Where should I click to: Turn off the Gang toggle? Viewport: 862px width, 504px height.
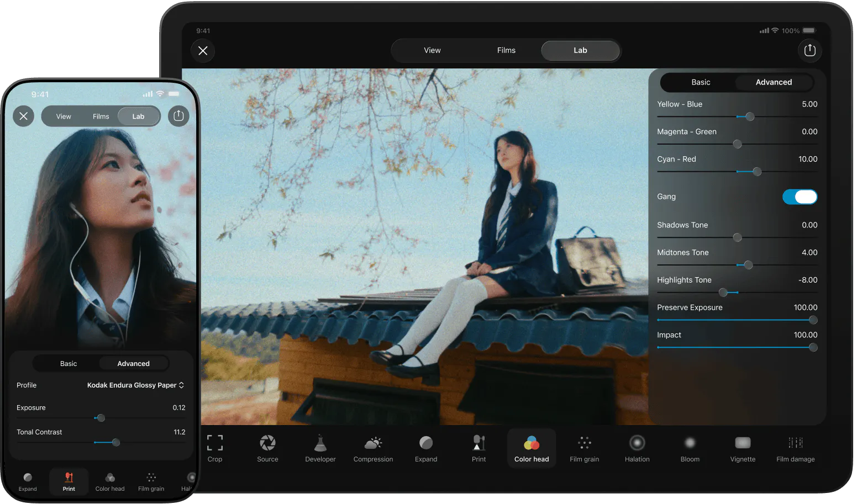800,197
